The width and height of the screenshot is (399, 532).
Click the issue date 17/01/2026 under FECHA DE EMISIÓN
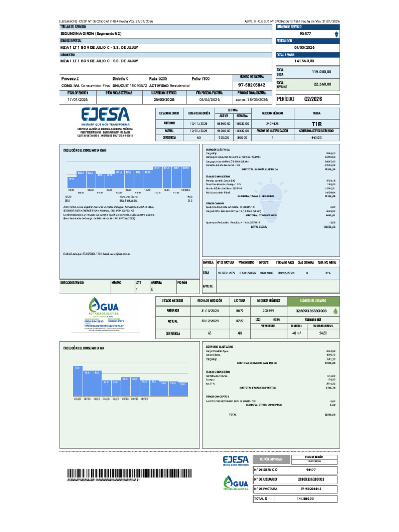[x=77, y=100]
